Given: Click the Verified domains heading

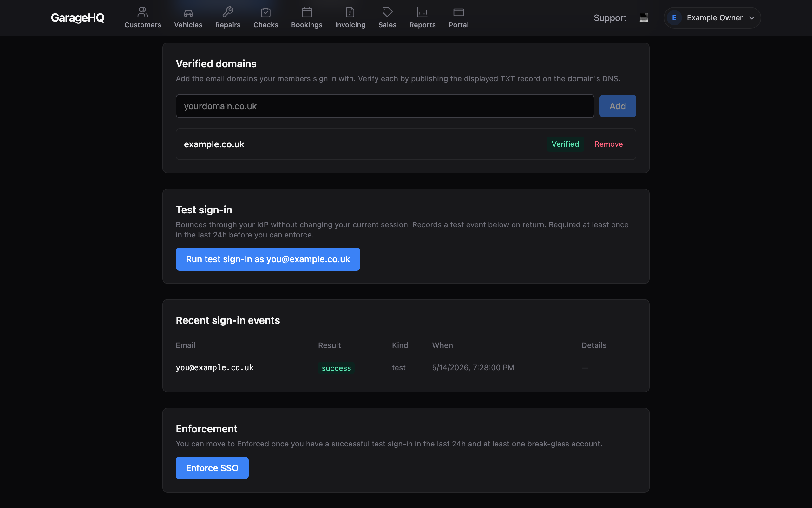Looking at the screenshot, I should 216,64.
